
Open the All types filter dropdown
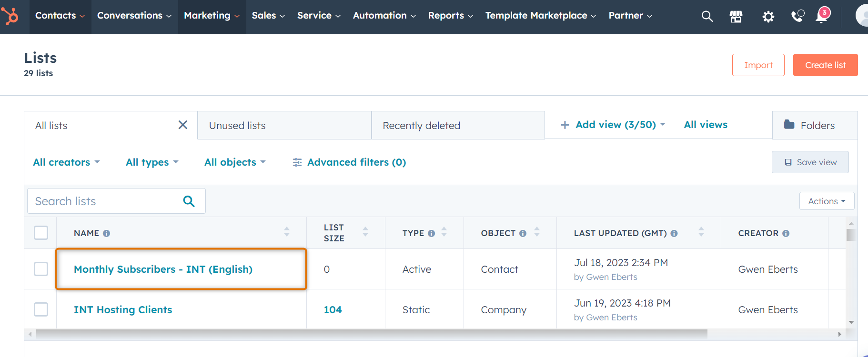click(x=152, y=162)
